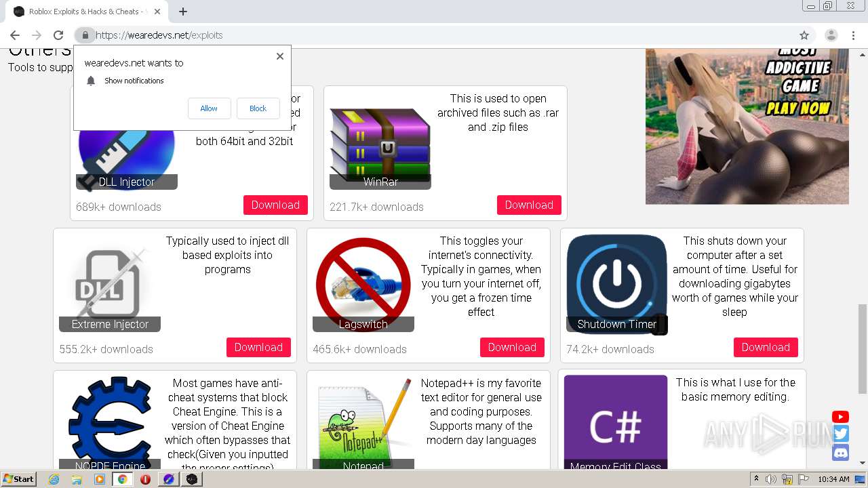This screenshot has width=868, height=488.
Task: Click the volume icon in system tray
Action: tap(772, 479)
